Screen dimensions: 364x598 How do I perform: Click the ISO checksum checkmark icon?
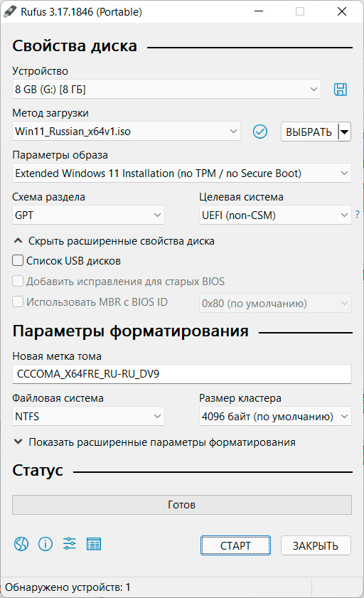coord(260,132)
